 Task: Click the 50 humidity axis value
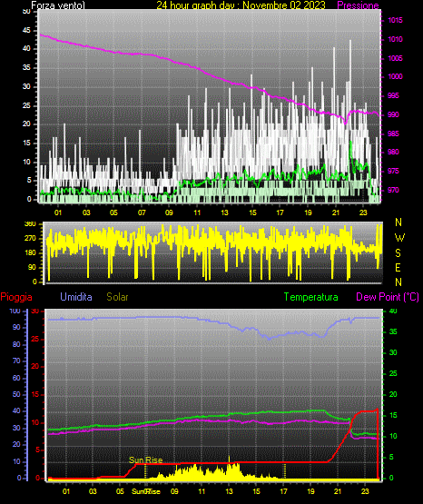[x=16, y=394]
